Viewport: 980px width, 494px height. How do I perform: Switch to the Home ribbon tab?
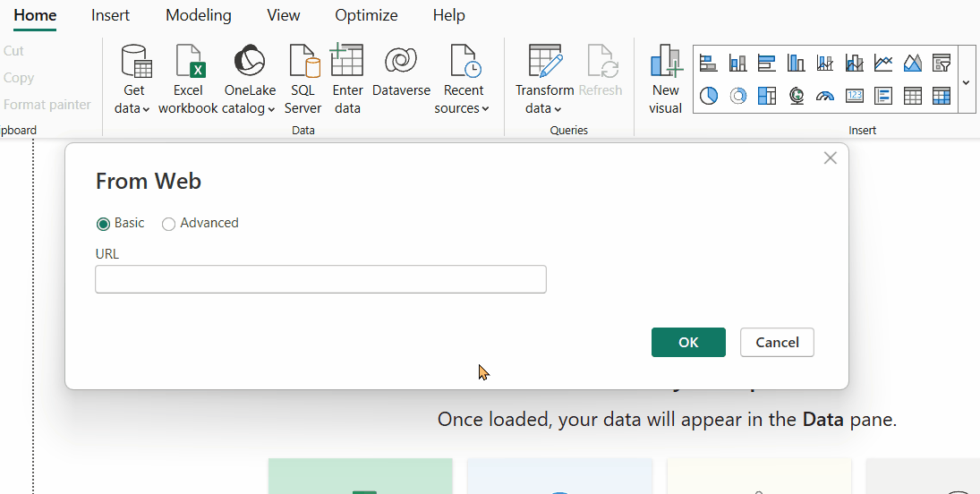point(35,15)
